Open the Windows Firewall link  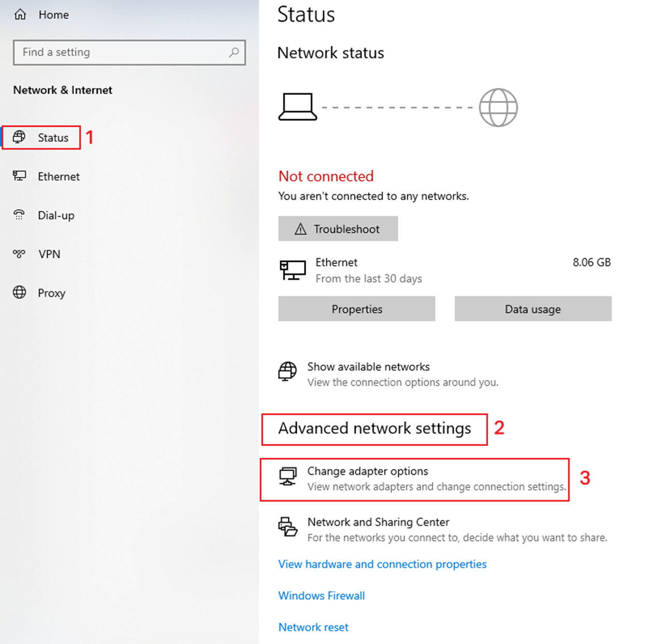click(x=321, y=595)
